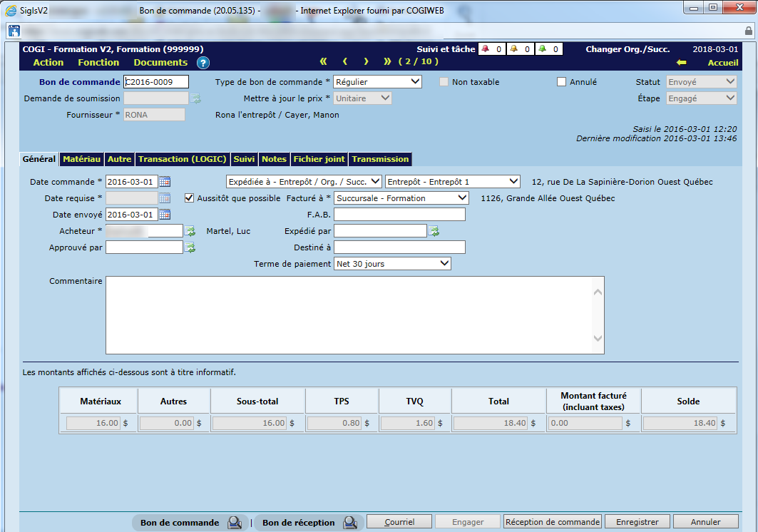Image resolution: width=758 pixels, height=532 pixels.
Task: Click the Expédié par lookup icon
Action: (434, 231)
